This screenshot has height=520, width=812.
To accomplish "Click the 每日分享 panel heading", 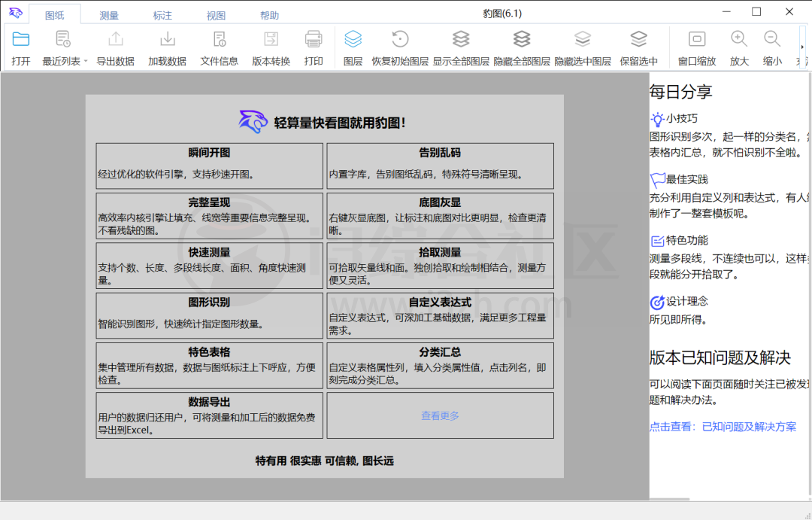I will [x=680, y=92].
